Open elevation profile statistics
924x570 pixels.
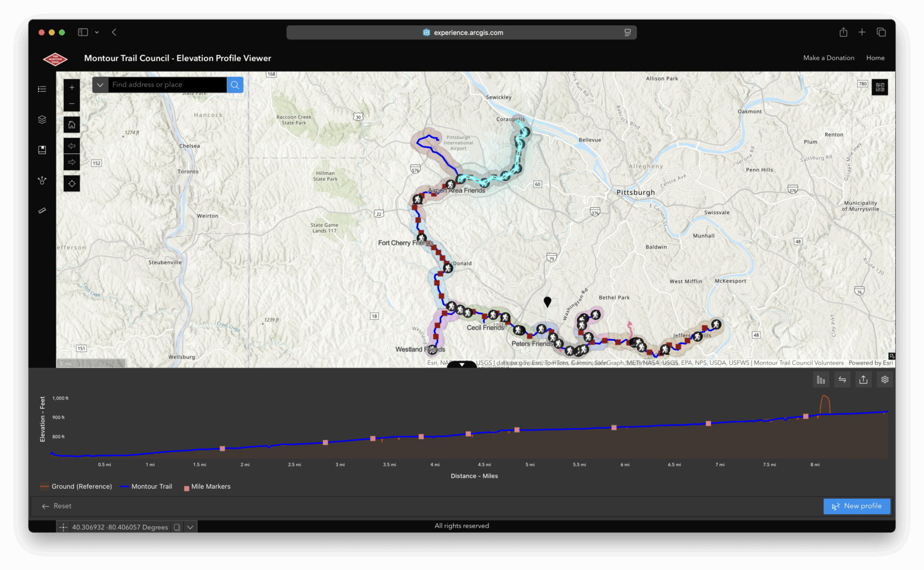821,379
